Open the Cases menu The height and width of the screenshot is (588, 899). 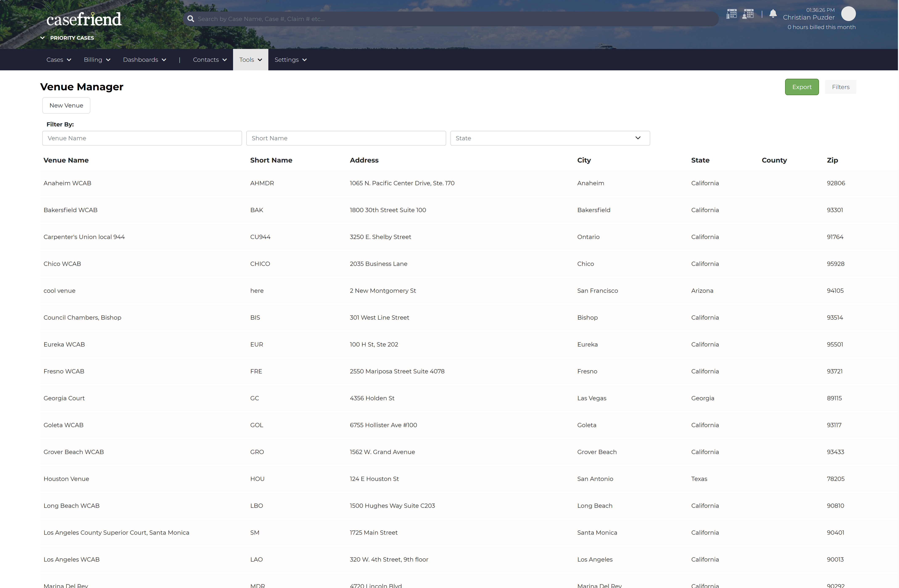pos(59,60)
